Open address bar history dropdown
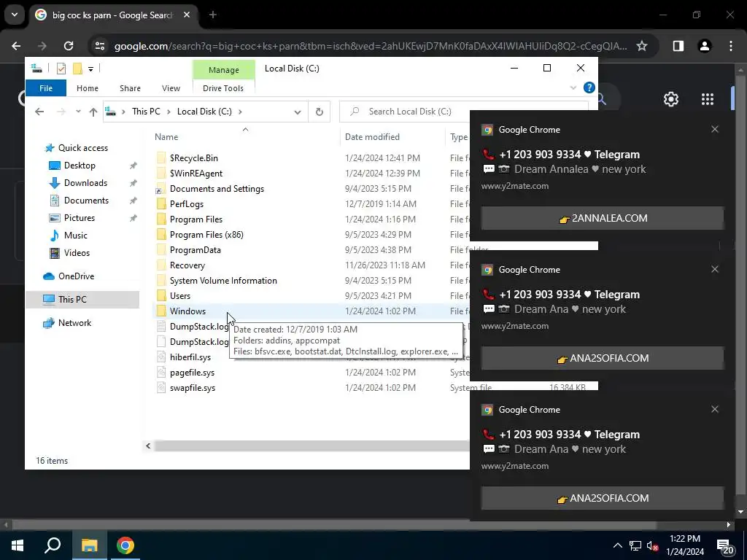Screen dimensions: 747x560 click(298, 112)
